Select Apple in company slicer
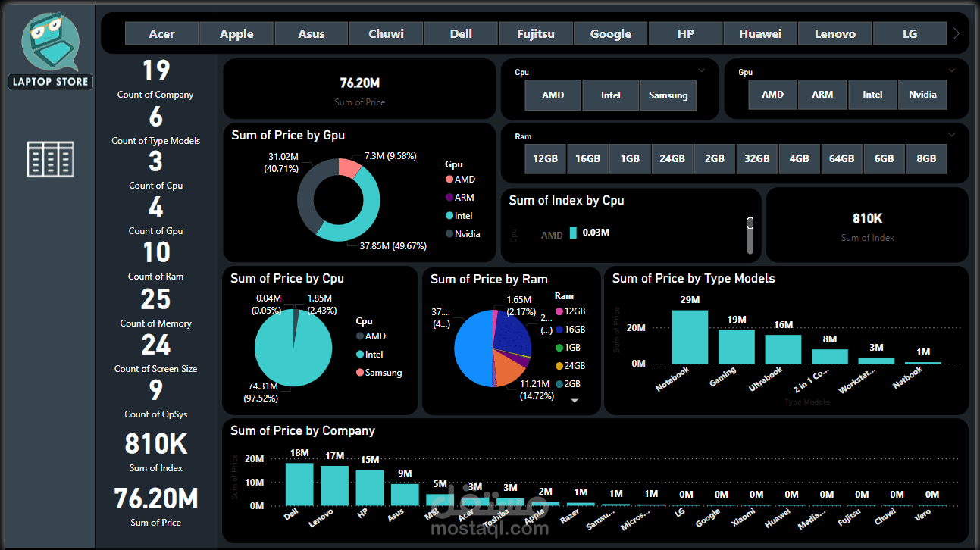 click(x=236, y=33)
